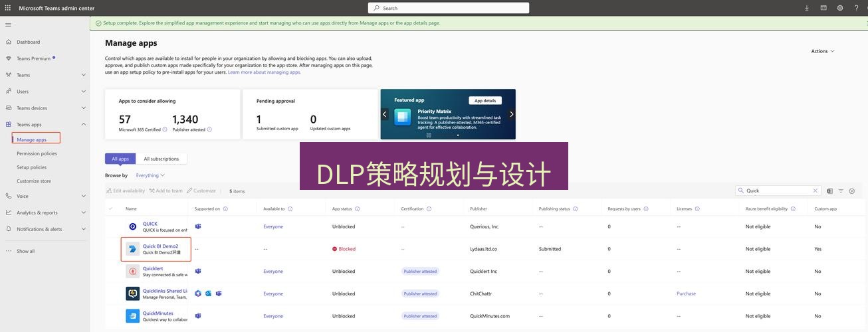Switch to All subscriptions tab
The image size is (868, 332).
tap(162, 159)
